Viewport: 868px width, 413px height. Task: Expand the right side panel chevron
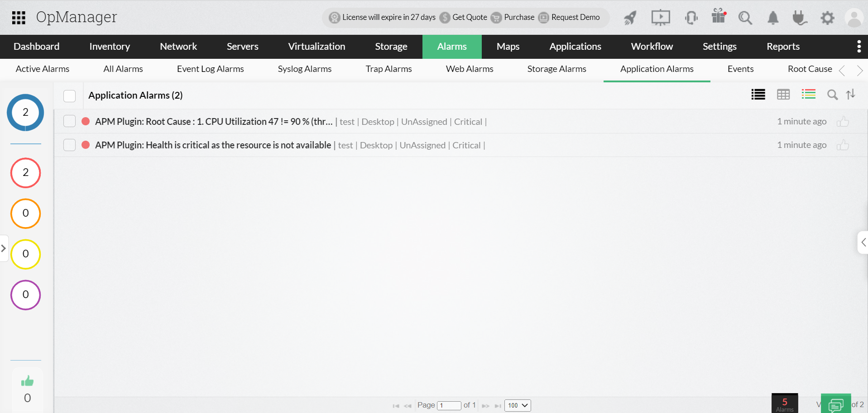863,242
